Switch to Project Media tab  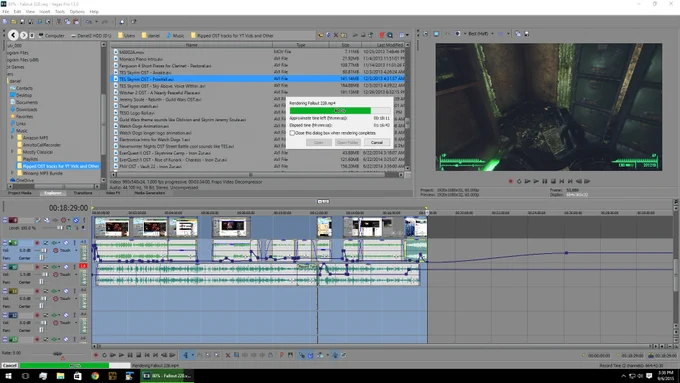pos(20,193)
